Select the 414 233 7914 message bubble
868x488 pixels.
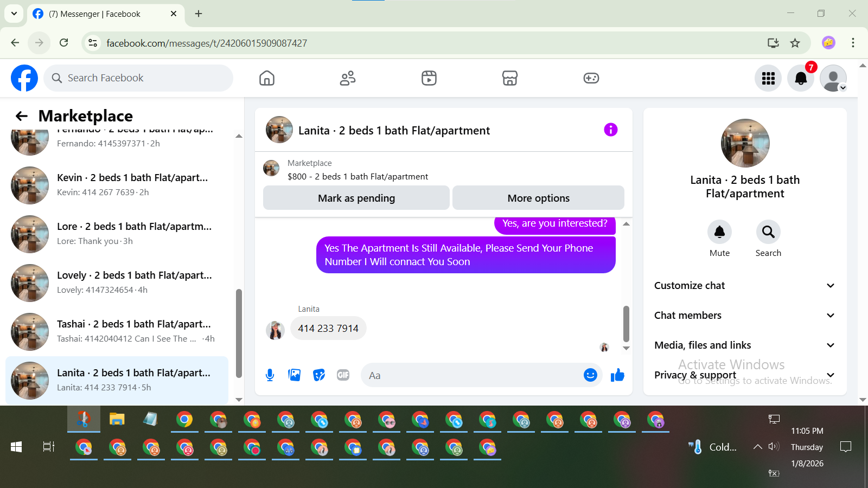(328, 329)
